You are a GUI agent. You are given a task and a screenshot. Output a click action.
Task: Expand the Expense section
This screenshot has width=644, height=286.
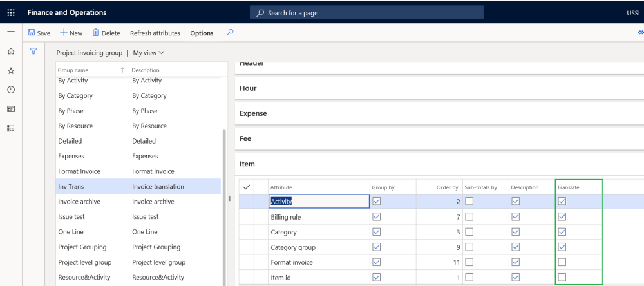tap(253, 113)
